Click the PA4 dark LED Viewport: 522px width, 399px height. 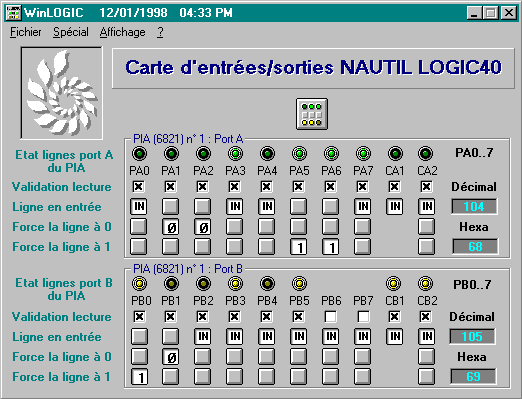point(267,153)
